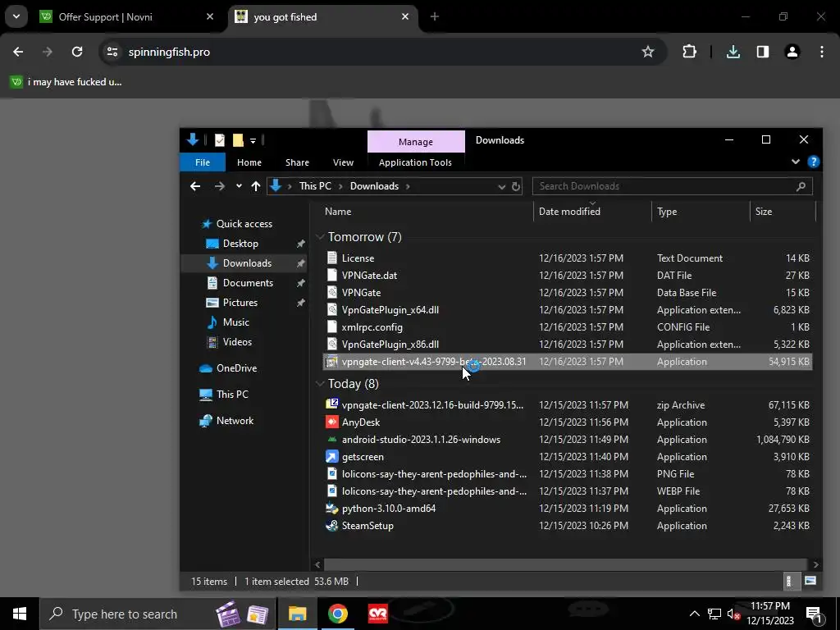The image size is (840, 630).
Task: Click the Chrome back arrow button
Action: tap(18, 52)
